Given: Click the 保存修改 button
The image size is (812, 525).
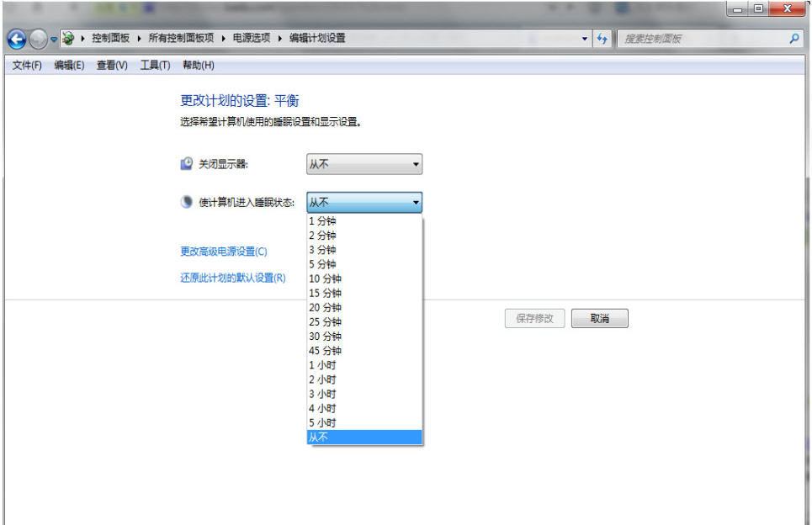Looking at the screenshot, I should pyautogui.click(x=534, y=318).
